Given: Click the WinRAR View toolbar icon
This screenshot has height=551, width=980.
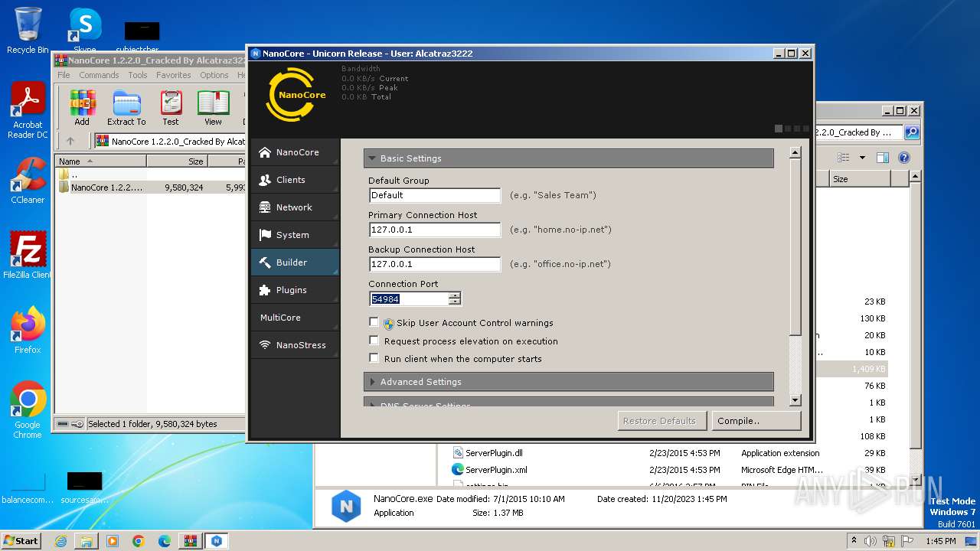Looking at the screenshot, I should (213, 107).
